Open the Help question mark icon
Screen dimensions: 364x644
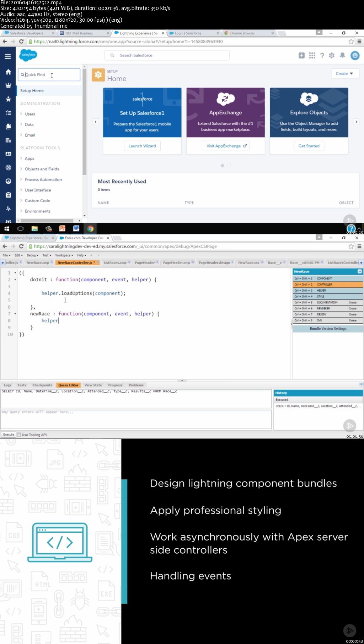point(322,55)
